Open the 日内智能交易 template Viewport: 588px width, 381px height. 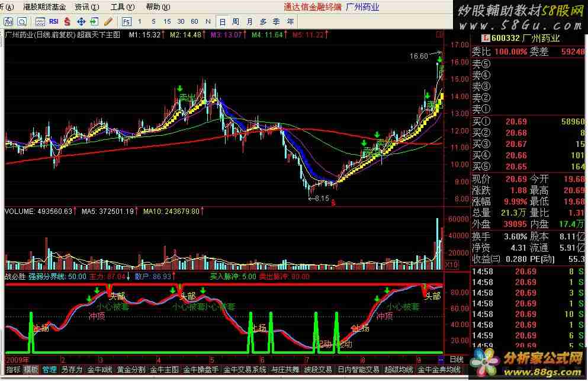(358, 370)
